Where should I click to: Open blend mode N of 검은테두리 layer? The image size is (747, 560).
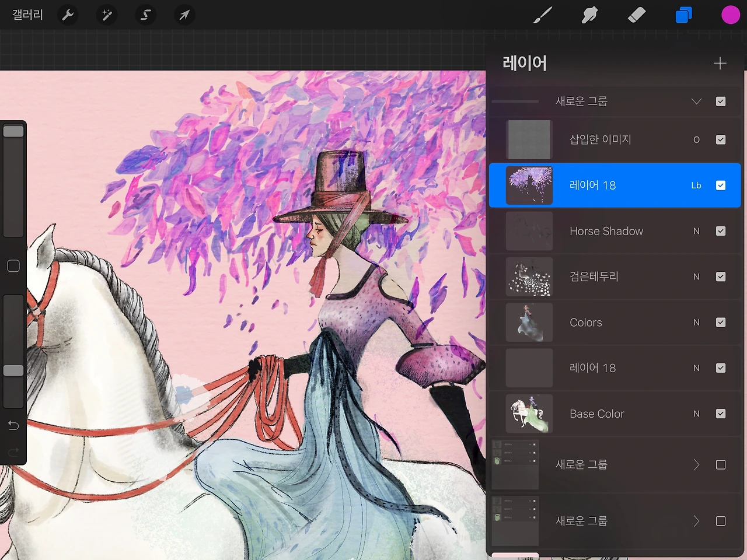(696, 276)
